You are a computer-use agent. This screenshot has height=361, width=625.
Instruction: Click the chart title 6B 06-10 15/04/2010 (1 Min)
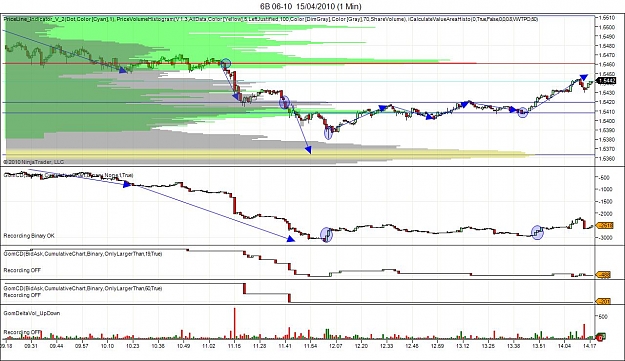coord(311,6)
